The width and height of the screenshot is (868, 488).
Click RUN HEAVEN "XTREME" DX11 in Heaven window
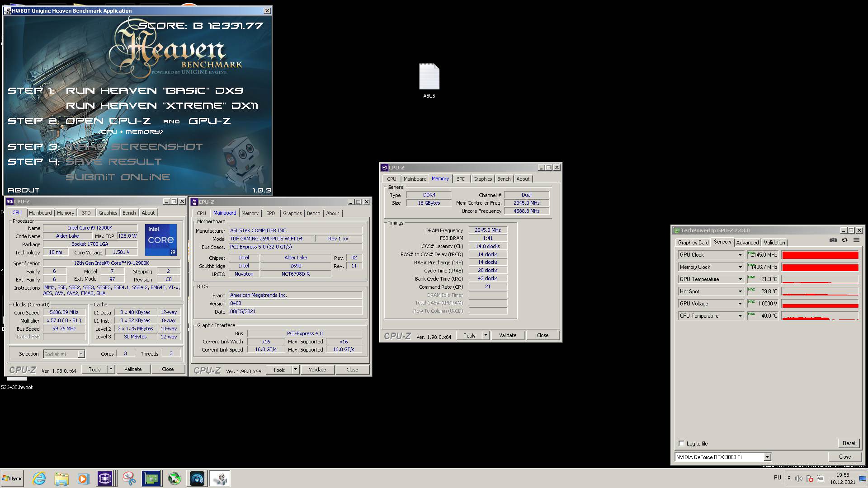click(162, 106)
